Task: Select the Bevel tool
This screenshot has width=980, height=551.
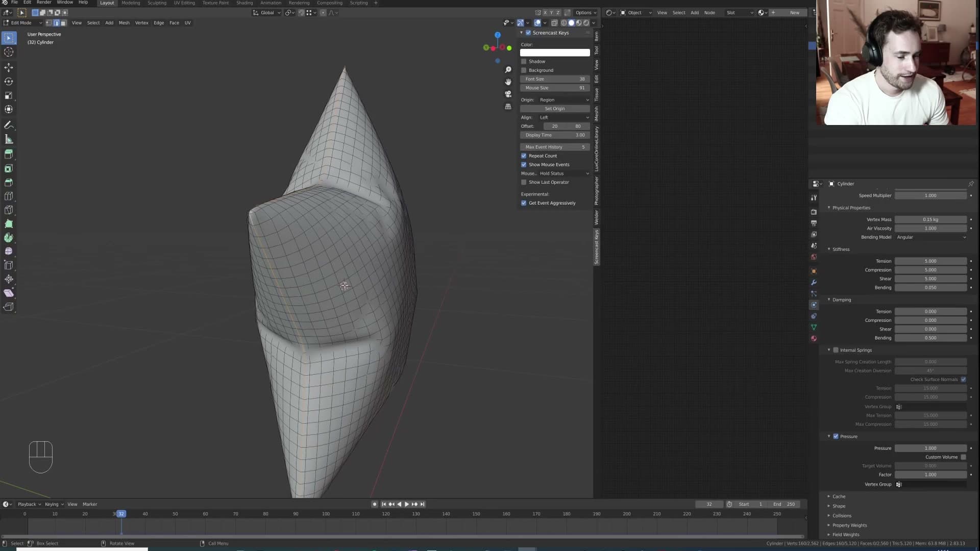Action: [x=9, y=182]
